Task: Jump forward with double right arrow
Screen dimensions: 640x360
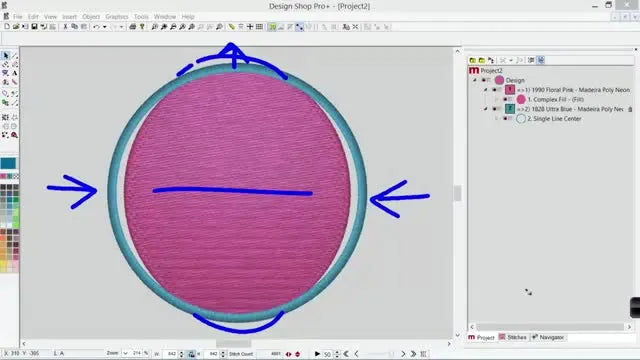Action: (x=413, y=354)
